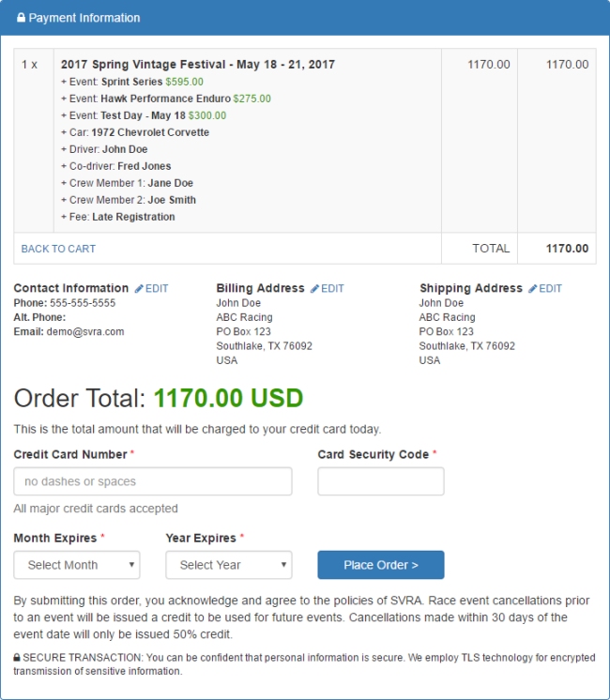Open the Select Month dropdown
Image resolution: width=610 pixels, height=700 pixels.
coord(77,565)
